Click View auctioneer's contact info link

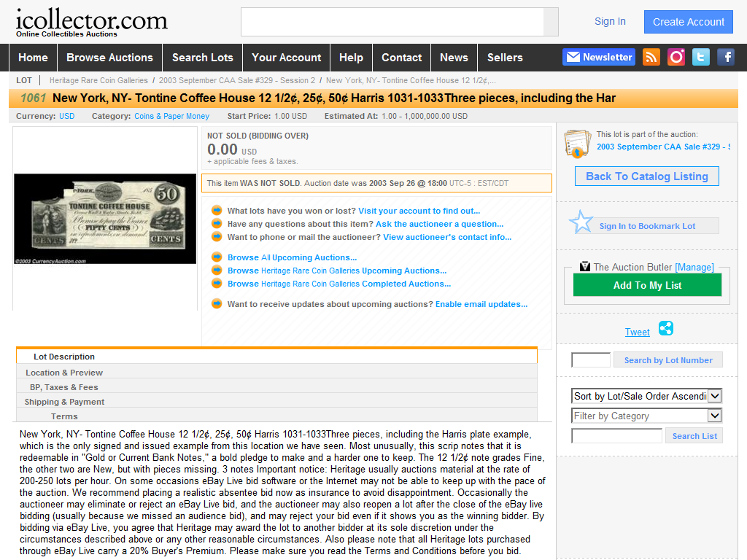point(447,237)
